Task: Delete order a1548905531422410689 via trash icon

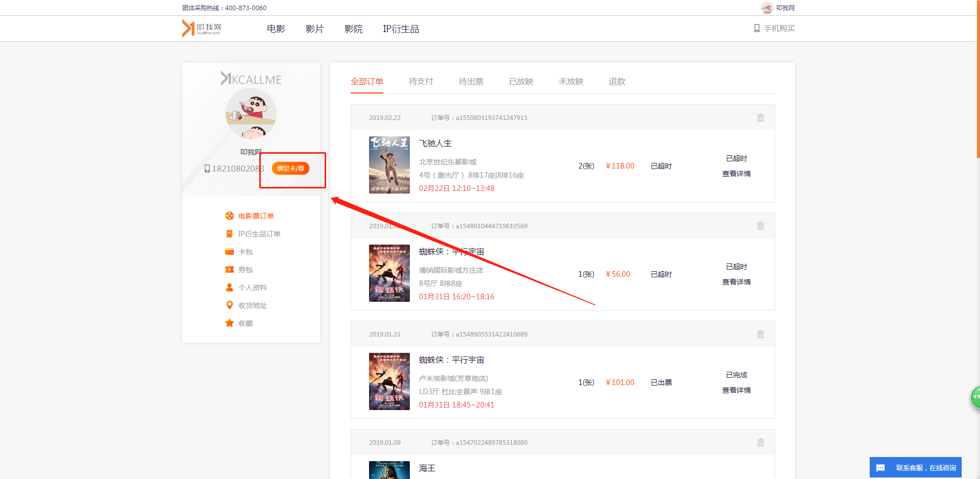Action: click(x=761, y=334)
